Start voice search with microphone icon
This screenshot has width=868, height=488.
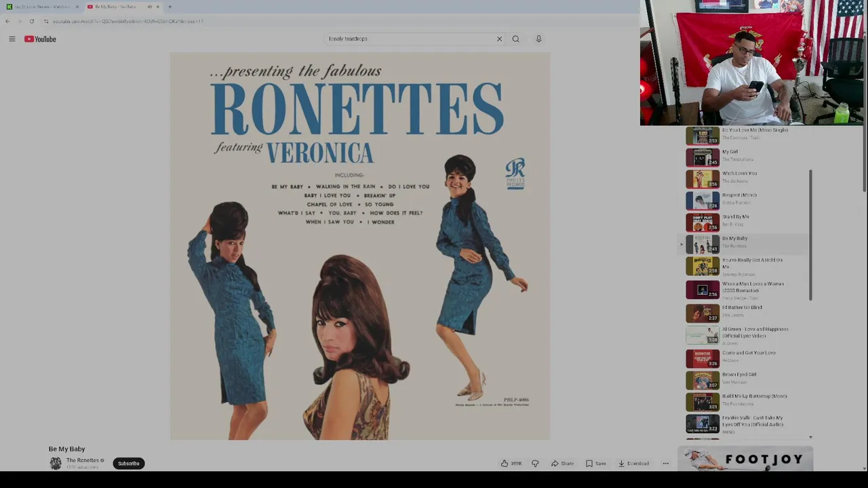[538, 39]
